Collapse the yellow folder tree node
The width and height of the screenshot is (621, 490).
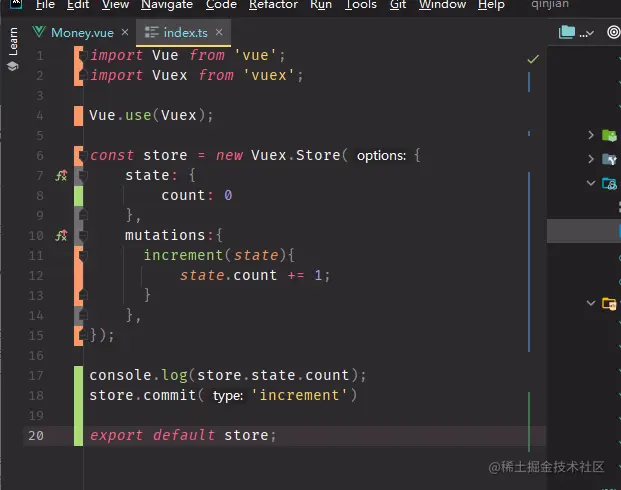[591, 303]
